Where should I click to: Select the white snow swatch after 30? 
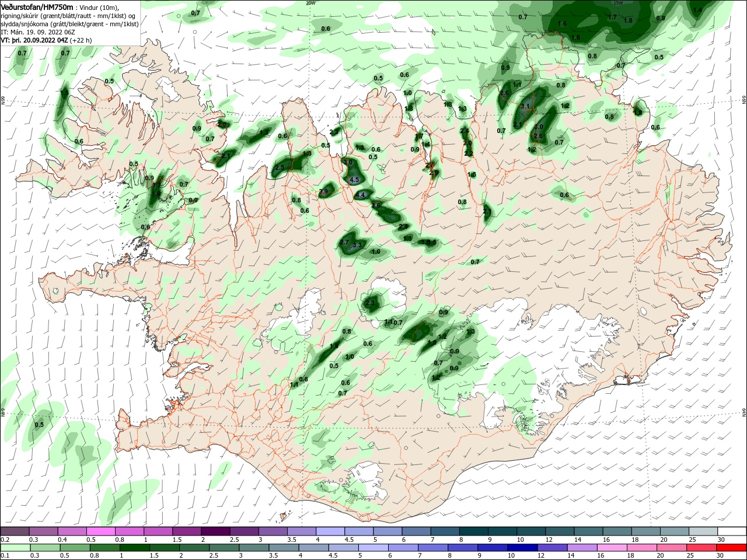tap(731, 531)
